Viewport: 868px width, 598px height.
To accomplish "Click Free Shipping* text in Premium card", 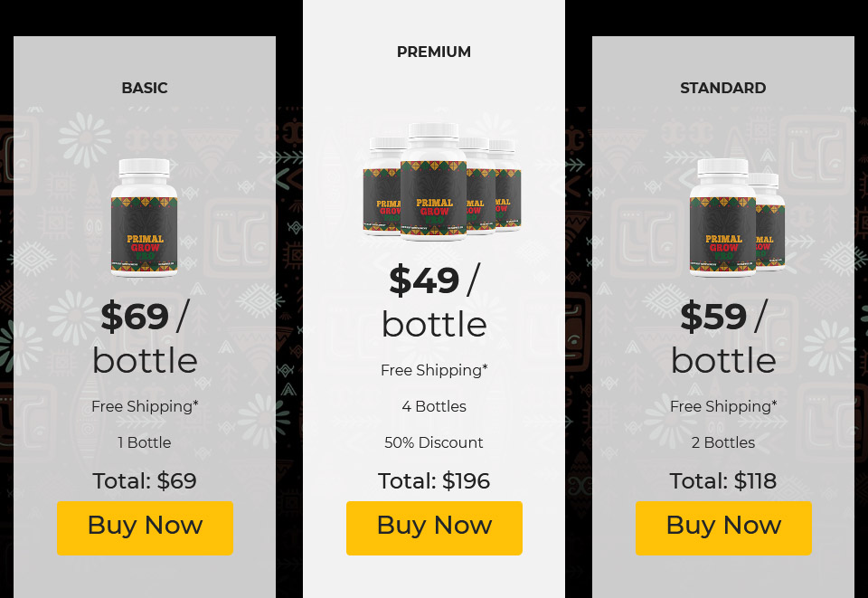I will (434, 370).
